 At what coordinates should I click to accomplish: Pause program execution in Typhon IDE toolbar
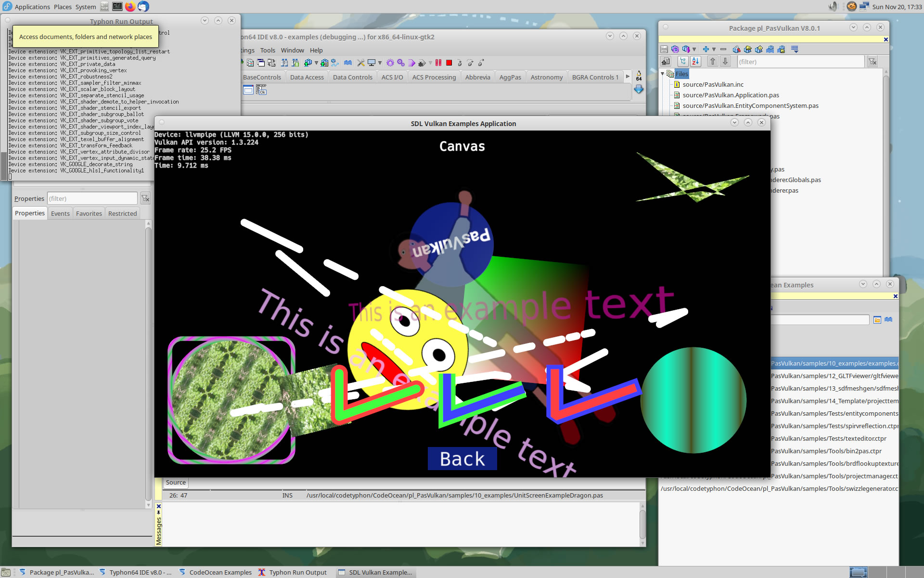click(x=438, y=63)
